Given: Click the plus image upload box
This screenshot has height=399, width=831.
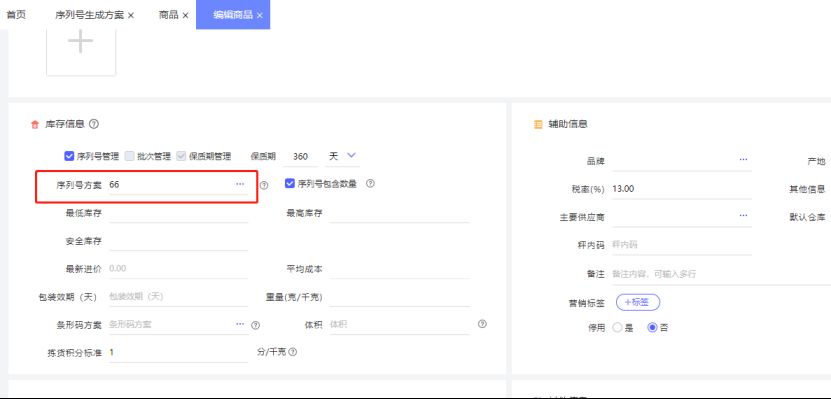Looking at the screenshot, I should 81,49.
